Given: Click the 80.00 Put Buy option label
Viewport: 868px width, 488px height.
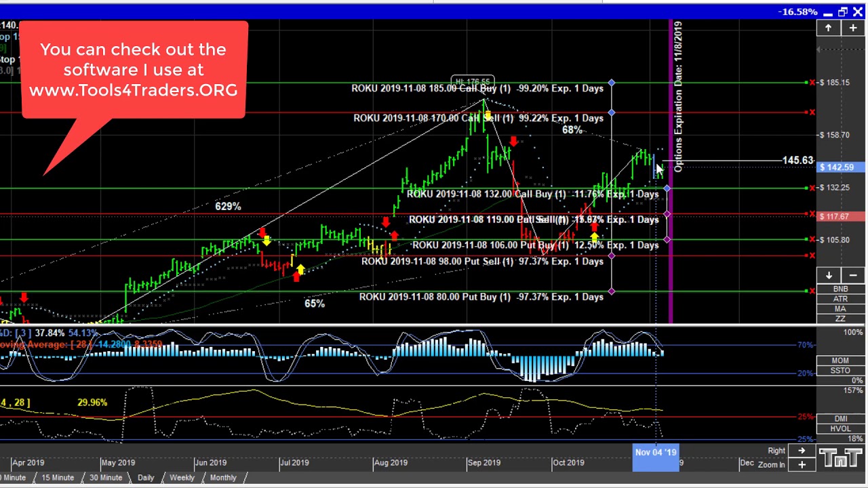Looking at the screenshot, I should click(481, 297).
